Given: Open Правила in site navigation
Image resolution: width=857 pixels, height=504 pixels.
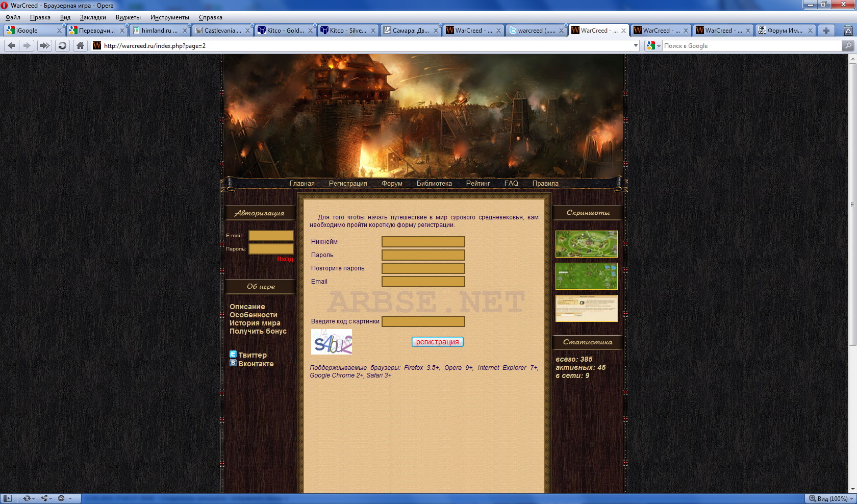Looking at the screenshot, I should click(x=545, y=183).
